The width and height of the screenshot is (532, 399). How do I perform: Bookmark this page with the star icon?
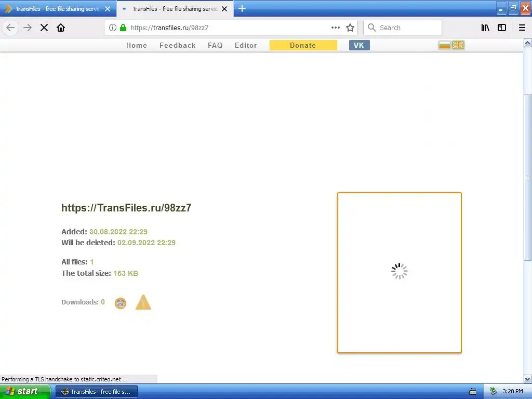coord(350,28)
